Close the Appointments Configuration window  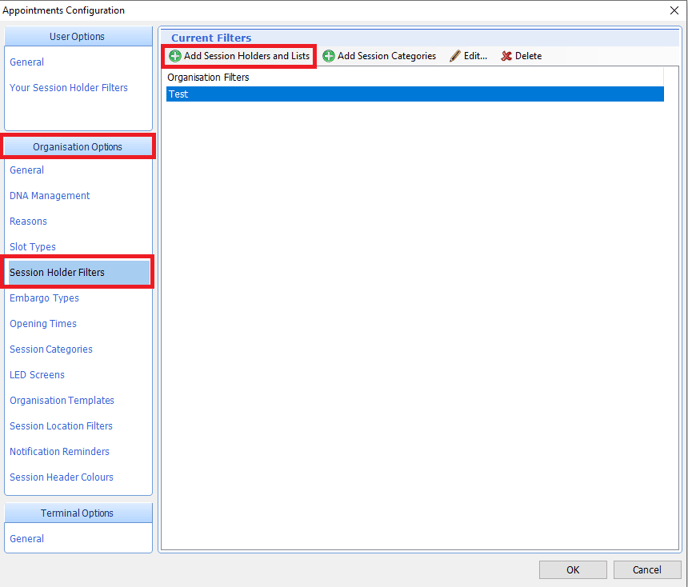673,11
